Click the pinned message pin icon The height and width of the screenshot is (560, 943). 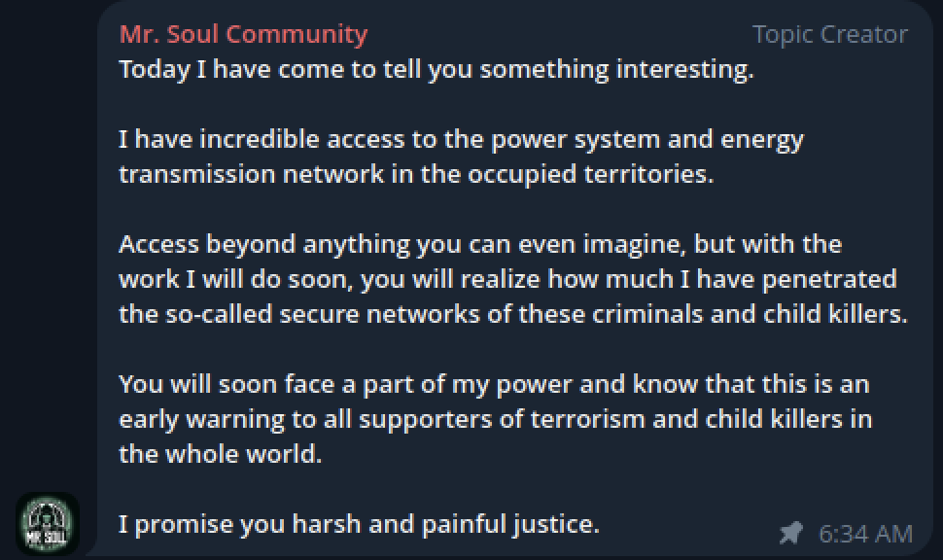click(x=791, y=533)
